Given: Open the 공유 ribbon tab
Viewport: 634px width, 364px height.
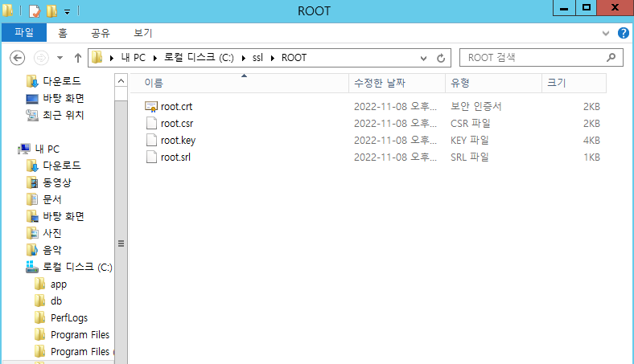Looking at the screenshot, I should click(101, 33).
